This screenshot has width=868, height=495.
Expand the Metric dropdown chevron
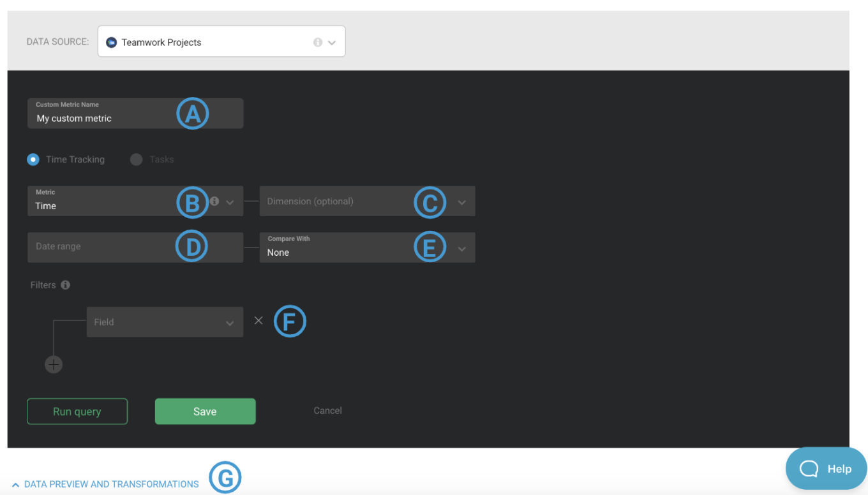[230, 202]
